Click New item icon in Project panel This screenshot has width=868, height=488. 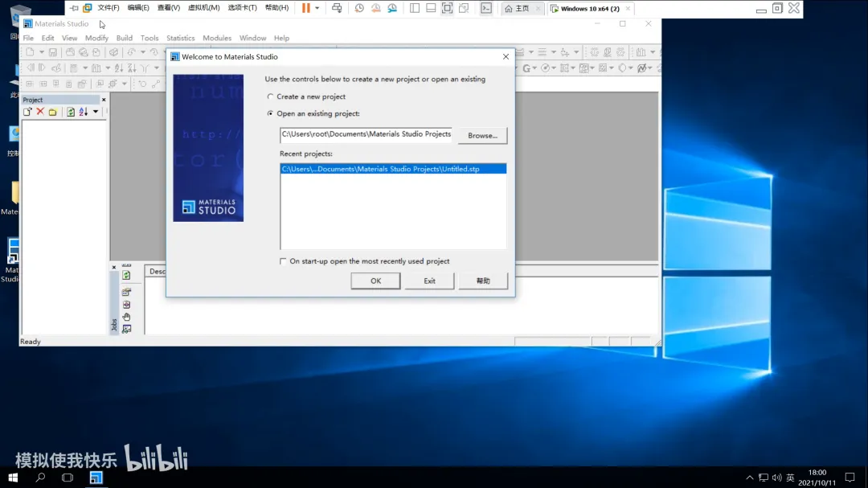[27, 112]
